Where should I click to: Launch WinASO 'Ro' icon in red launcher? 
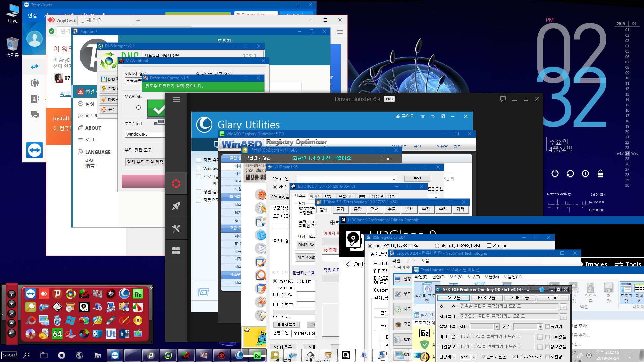point(138,294)
